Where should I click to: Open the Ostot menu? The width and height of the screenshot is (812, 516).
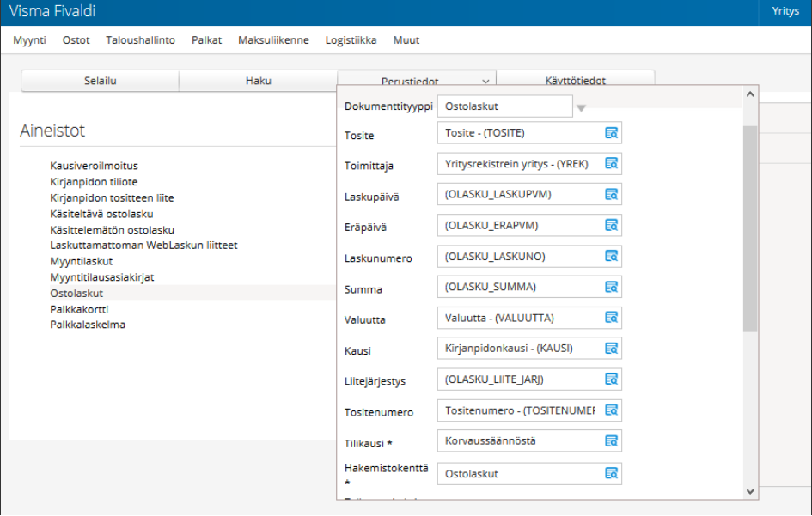point(76,40)
